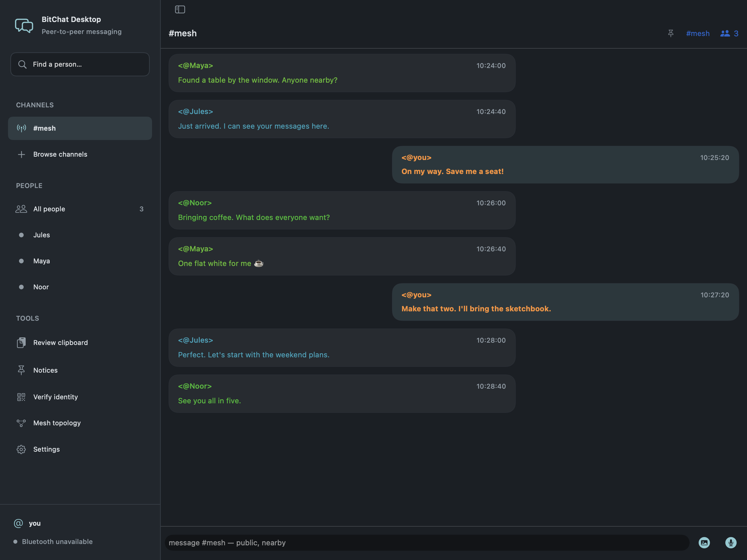Click the 10:28:40 timestamp
This screenshot has width=747, height=560.
point(491,386)
